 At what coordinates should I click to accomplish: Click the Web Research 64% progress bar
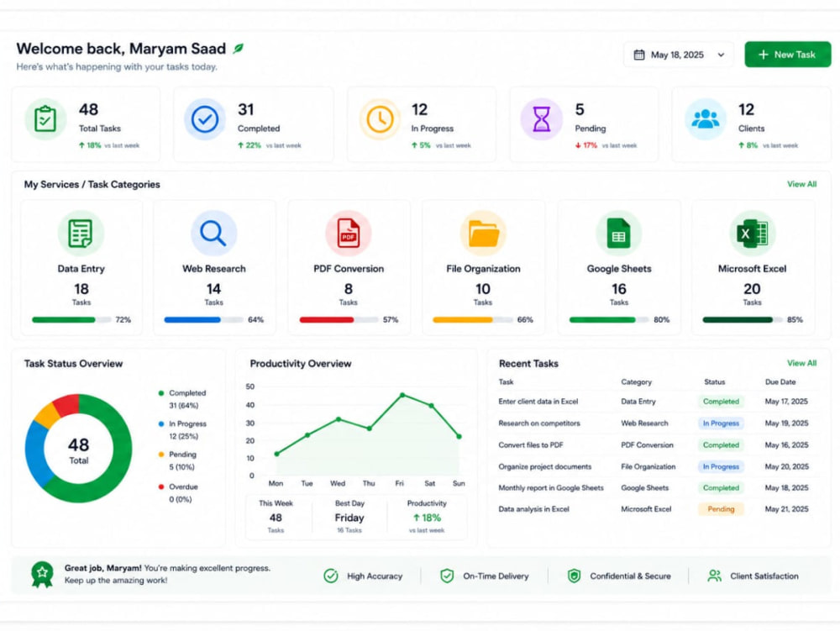coord(204,320)
